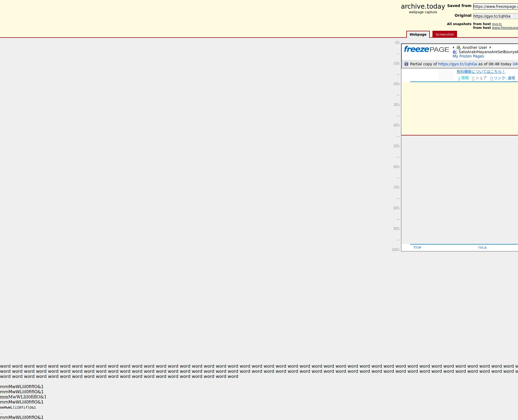Switch to the Screenshot tab
Screen dimensions: 518x420
[x=444, y=34]
